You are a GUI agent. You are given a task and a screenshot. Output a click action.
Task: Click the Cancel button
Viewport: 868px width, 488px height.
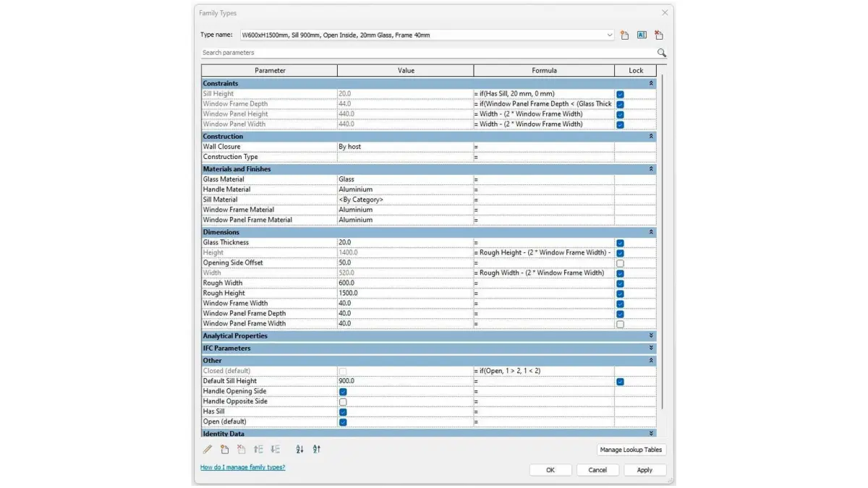(x=597, y=470)
